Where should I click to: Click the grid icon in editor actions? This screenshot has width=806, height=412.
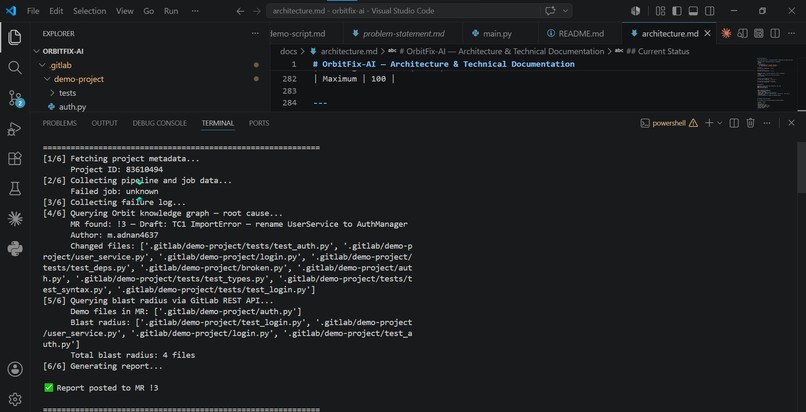(x=758, y=33)
